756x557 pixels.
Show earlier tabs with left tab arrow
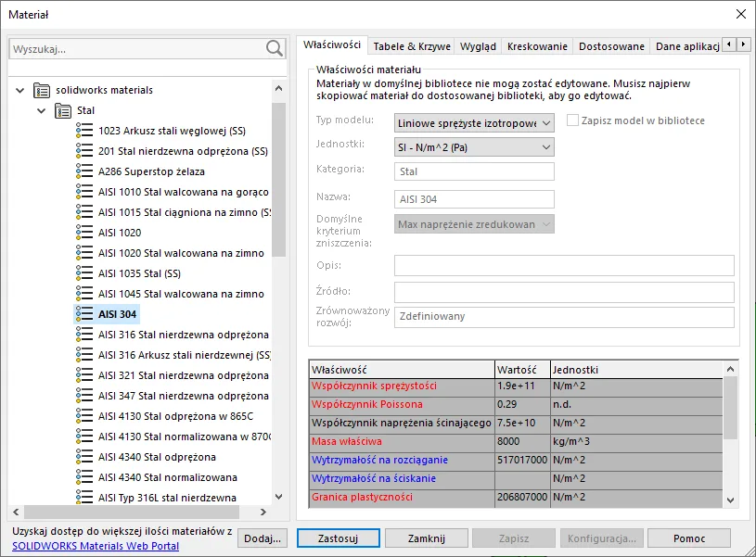tap(729, 44)
